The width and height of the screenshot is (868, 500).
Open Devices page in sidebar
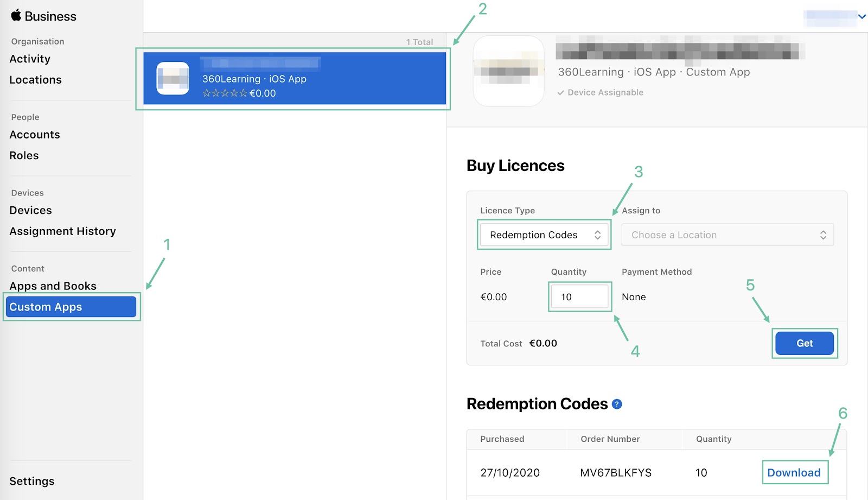click(x=30, y=211)
